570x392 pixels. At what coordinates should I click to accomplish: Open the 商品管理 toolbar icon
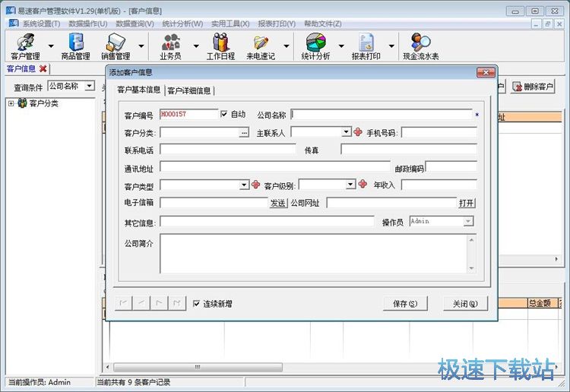[75, 46]
